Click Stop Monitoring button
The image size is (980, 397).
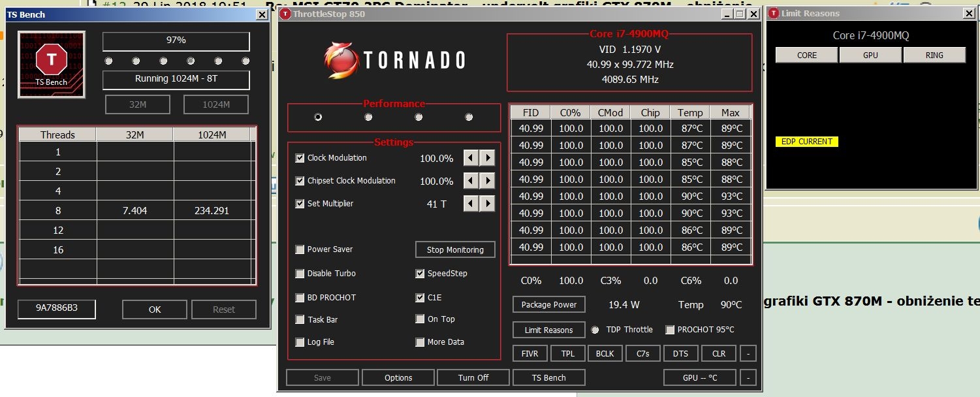[x=455, y=249]
